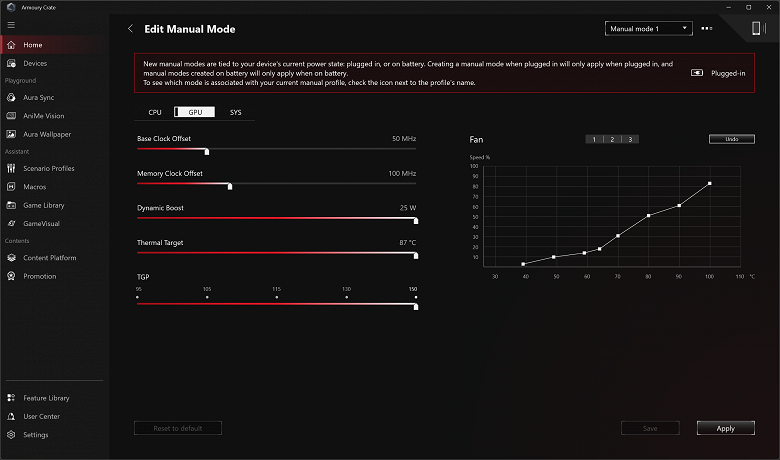This screenshot has height=460, width=780.
Task: Open Scenario Profiles sidebar icon
Action: [11, 169]
